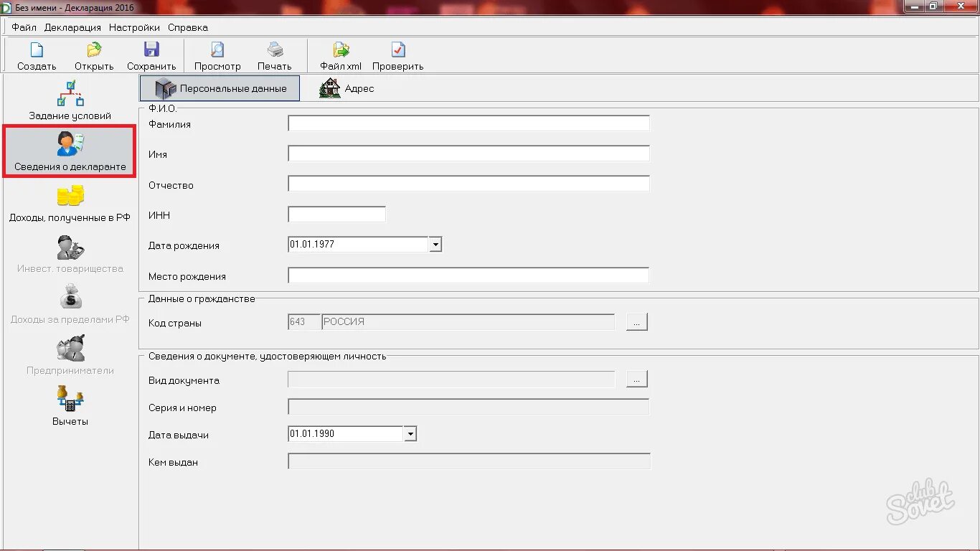The width and height of the screenshot is (980, 551).
Task: Click the Вид документа field
Action: [x=451, y=380]
